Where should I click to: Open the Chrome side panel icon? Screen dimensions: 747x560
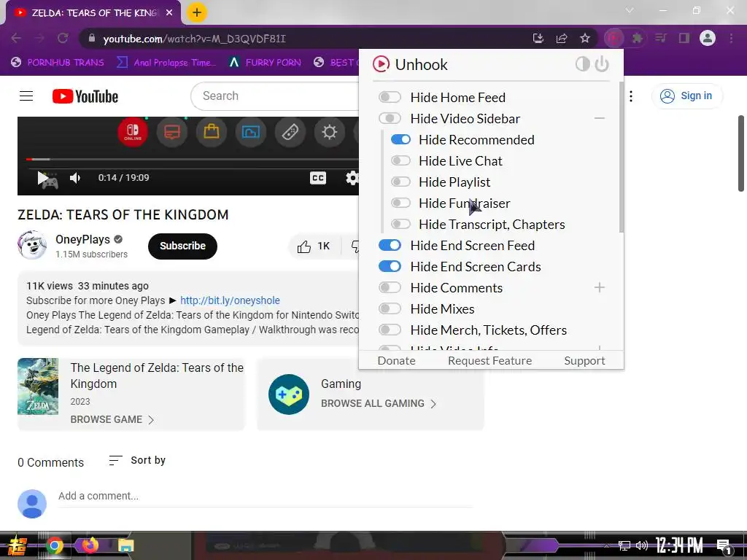684,38
